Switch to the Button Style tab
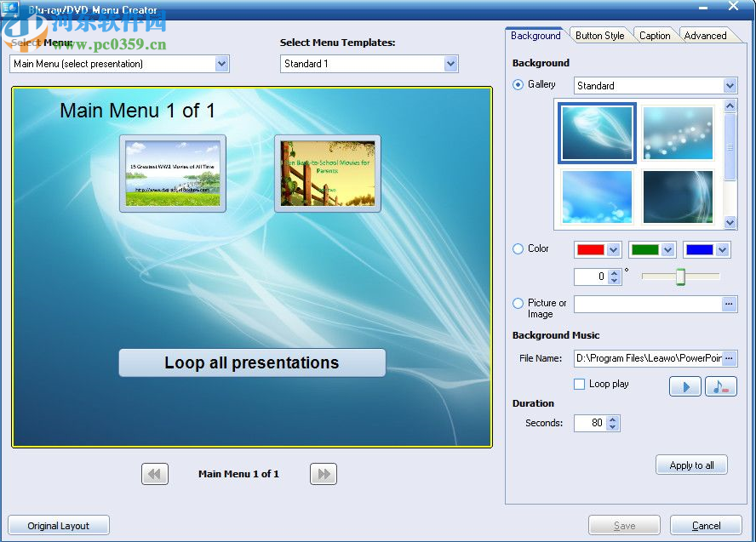 600,35
